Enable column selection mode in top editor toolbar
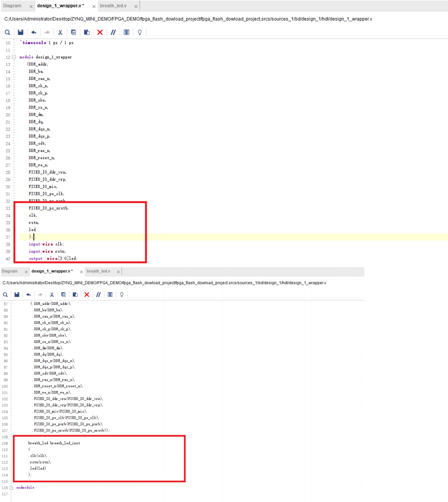The image size is (448, 502). click(126, 32)
